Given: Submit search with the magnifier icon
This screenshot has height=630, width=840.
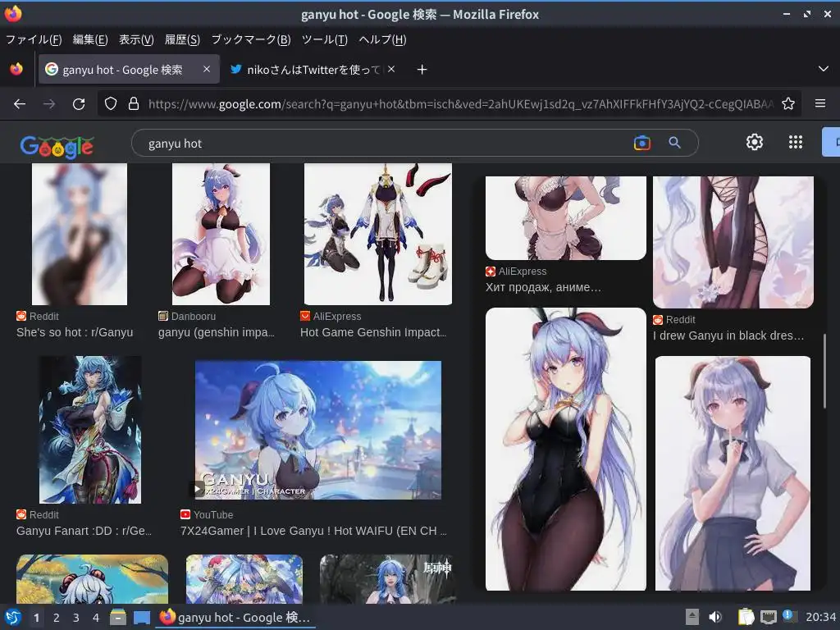Looking at the screenshot, I should pyautogui.click(x=674, y=143).
